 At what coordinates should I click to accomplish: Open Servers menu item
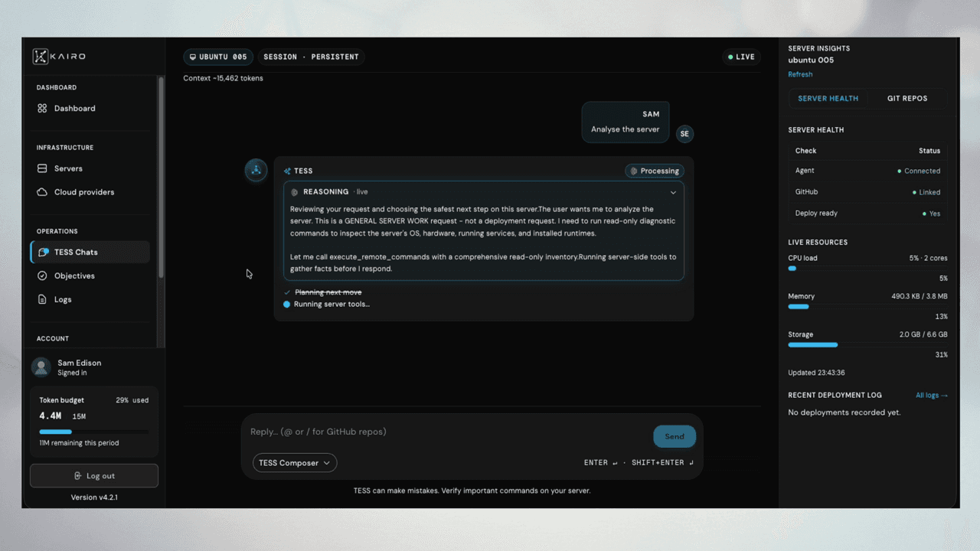click(x=90, y=168)
